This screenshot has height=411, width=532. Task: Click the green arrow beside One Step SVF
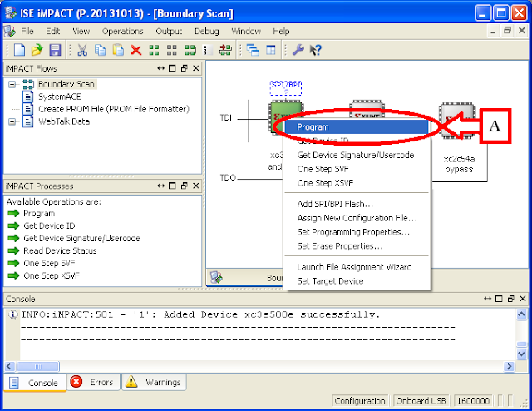point(13,263)
